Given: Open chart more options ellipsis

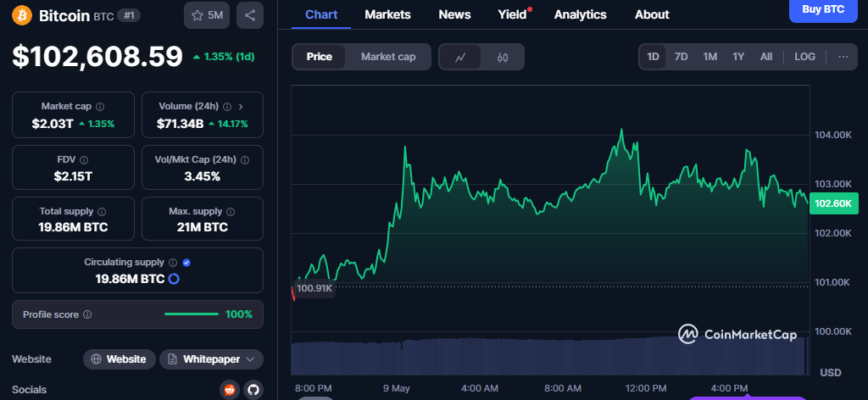Looking at the screenshot, I should [x=843, y=57].
